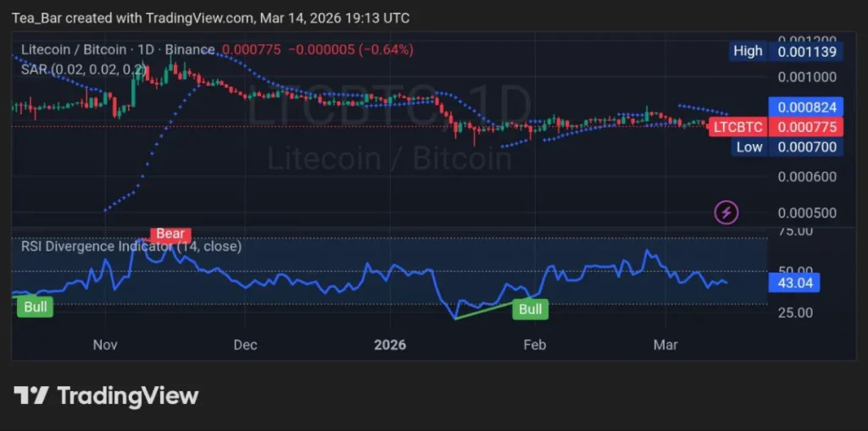
Task: Click the Feb date on time axis
Action: coord(535,345)
